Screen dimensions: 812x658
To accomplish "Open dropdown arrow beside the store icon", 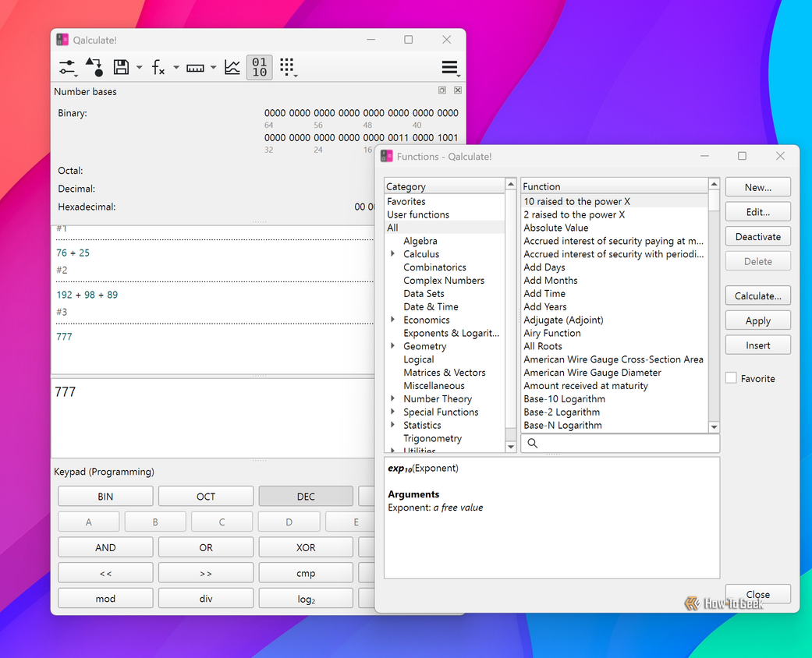I will pyautogui.click(x=140, y=67).
